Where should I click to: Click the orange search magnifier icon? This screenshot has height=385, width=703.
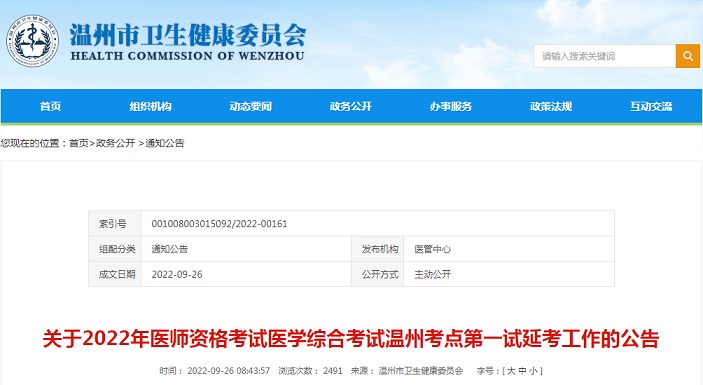click(688, 56)
